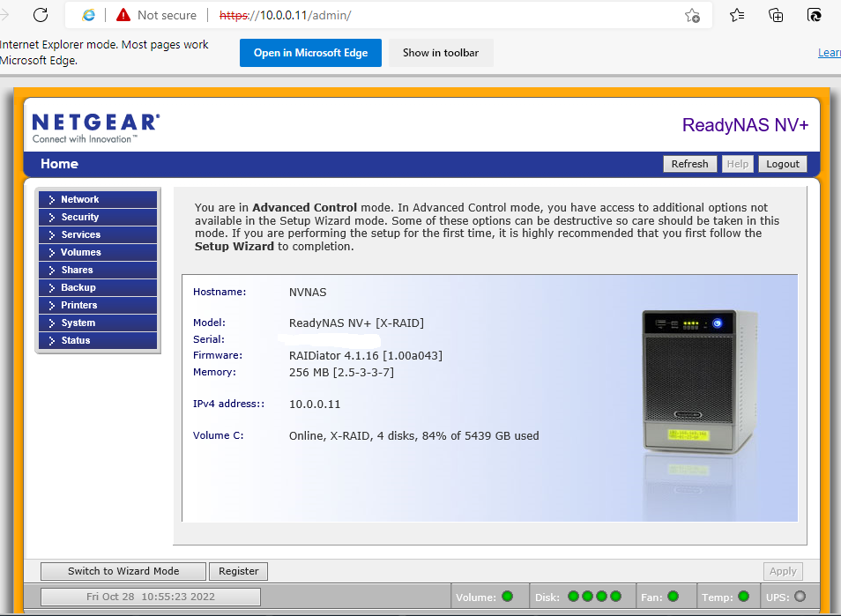The height and width of the screenshot is (616, 841).
Task: Open the System menu item
Action: click(97, 323)
